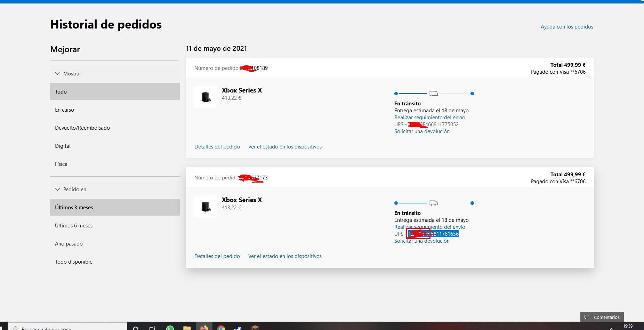Click 'En tránsito' status of order ending 7173

(408, 213)
